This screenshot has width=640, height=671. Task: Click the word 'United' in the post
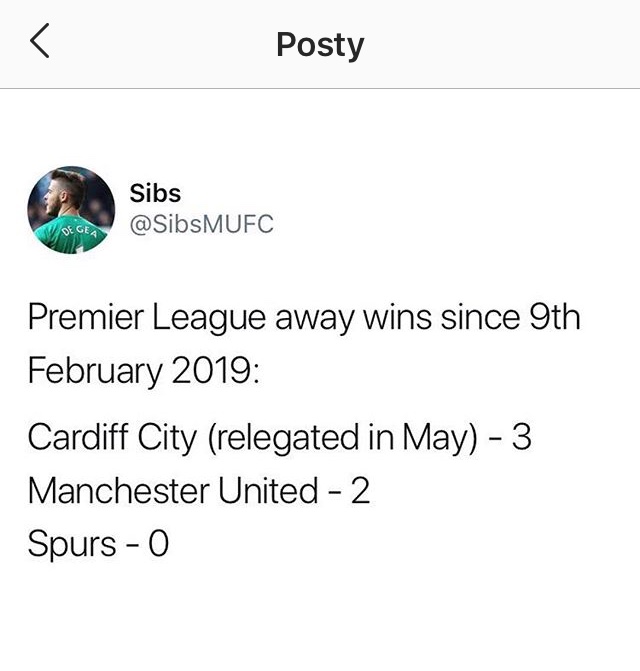(268, 491)
